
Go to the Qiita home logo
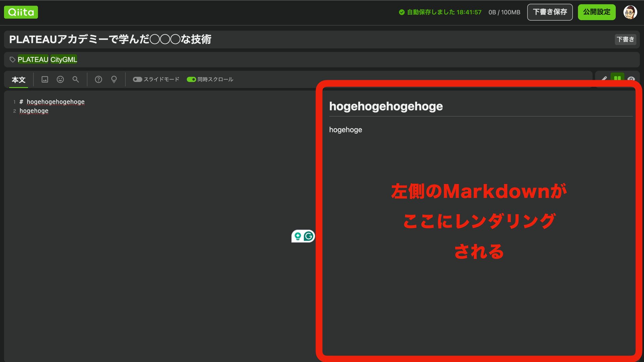pyautogui.click(x=21, y=12)
